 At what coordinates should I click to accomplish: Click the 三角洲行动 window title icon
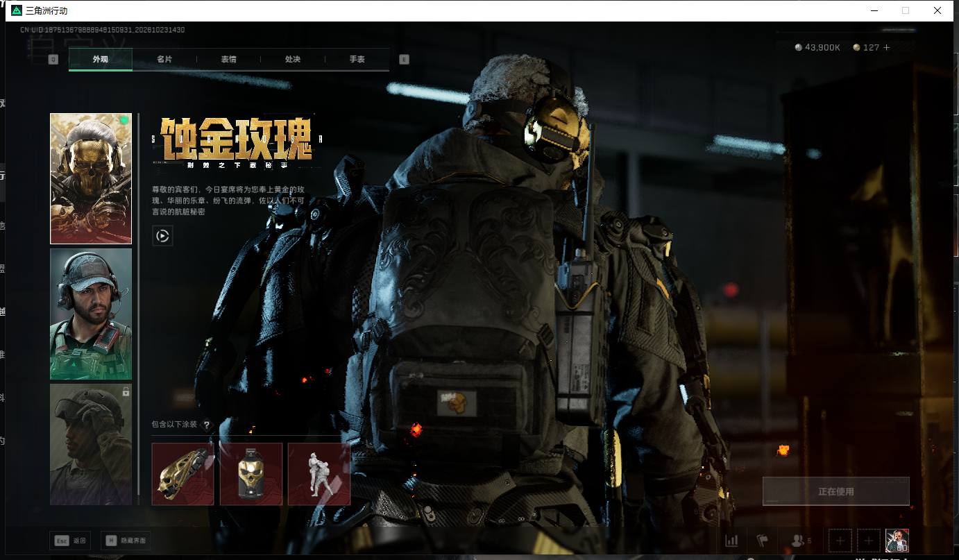(17, 10)
